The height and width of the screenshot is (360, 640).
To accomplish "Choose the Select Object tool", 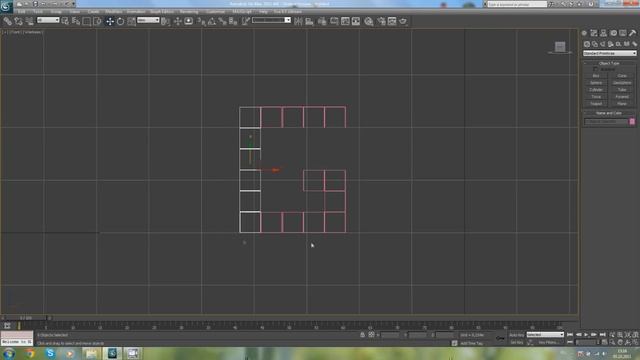I will point(65,21).
